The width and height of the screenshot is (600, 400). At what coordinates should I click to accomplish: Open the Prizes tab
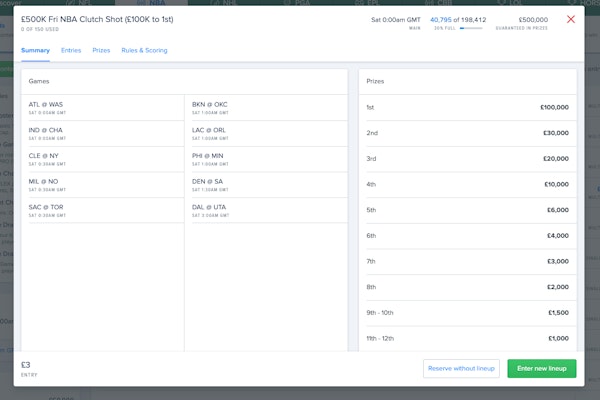tap(101, 51)
